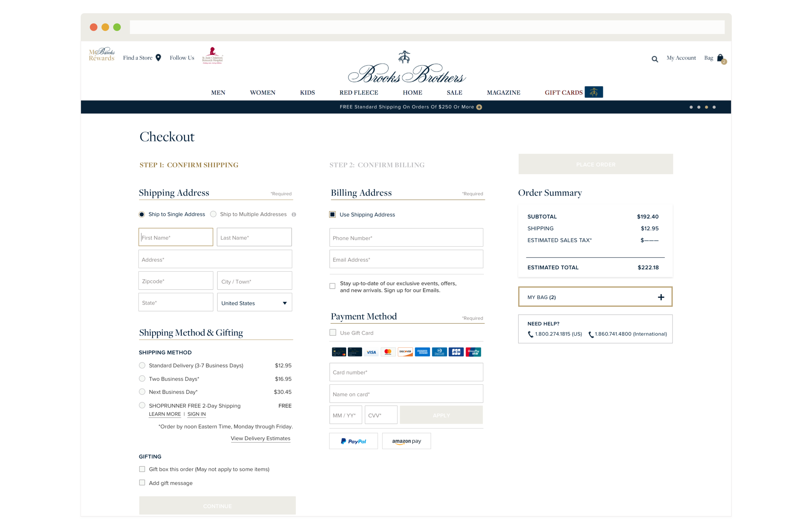812x532 pixels.
Task: Choose Next Business Day shipping
Action: (x=142, y=392)
